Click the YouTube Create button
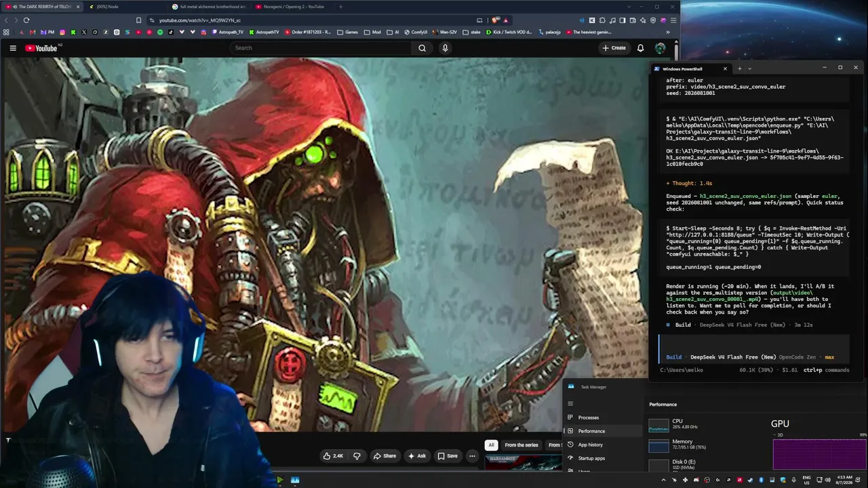The width and height of the screenshot is (868, 488). (x=614, y=48)
